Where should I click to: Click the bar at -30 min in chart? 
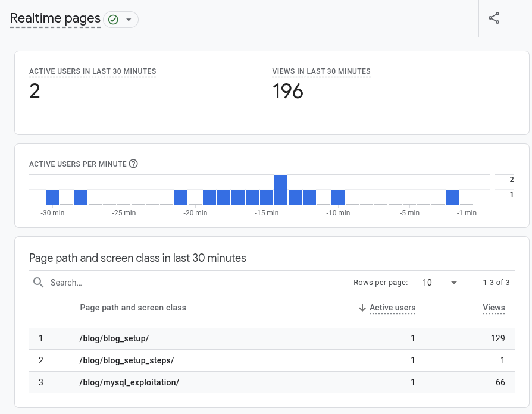pyautogui.click(x=52, y=197)
